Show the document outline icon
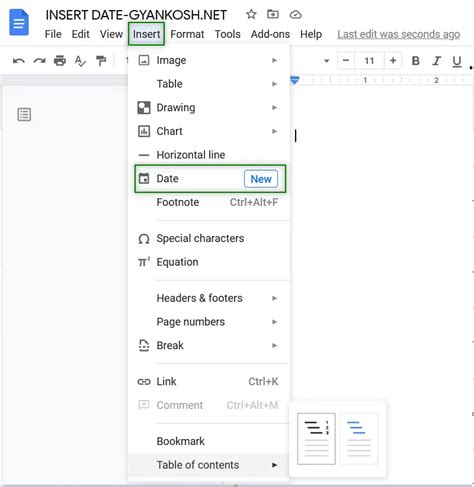Image resolution: width=474 pixels, height=487 pixels. pos(24,114)
